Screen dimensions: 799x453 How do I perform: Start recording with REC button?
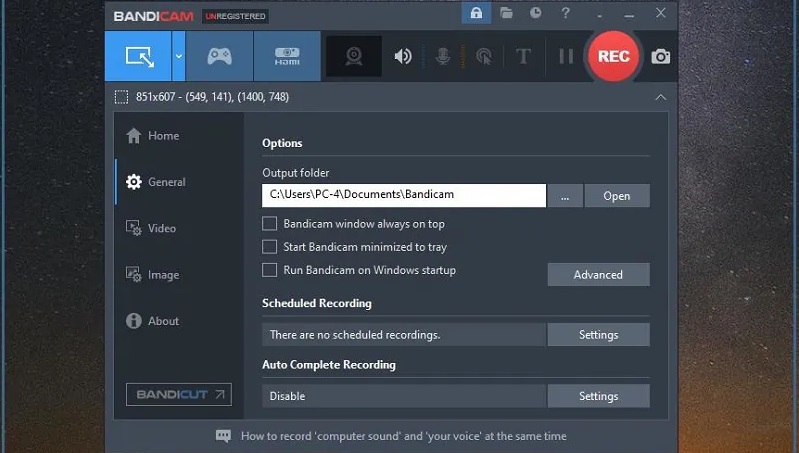(x=614, y=56)
